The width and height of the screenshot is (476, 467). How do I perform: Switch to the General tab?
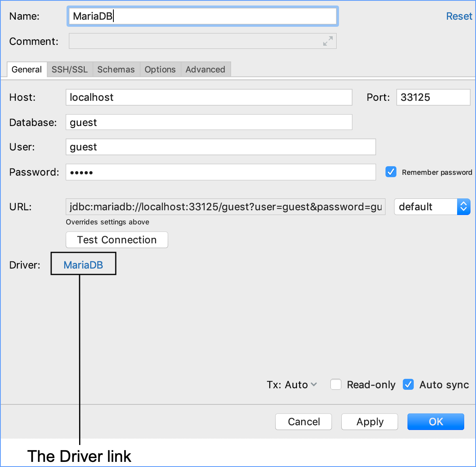coord(27,69)
